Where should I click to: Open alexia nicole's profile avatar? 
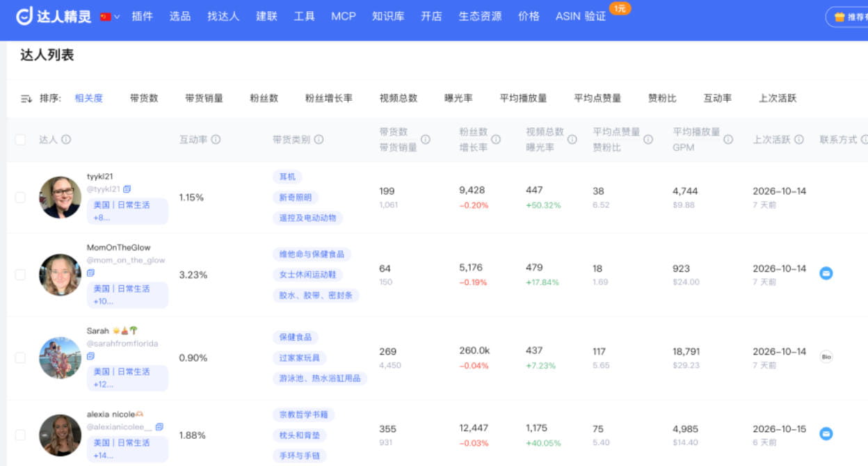(60, 435)
